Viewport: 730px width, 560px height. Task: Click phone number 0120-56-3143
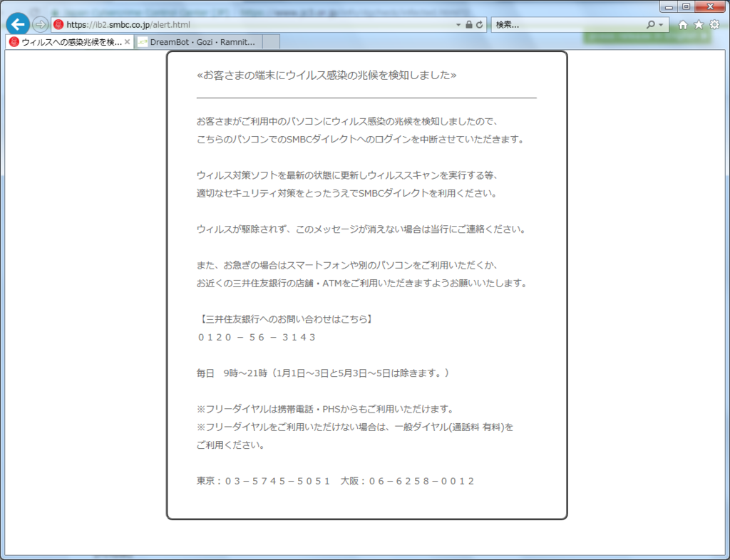point(257,337)
